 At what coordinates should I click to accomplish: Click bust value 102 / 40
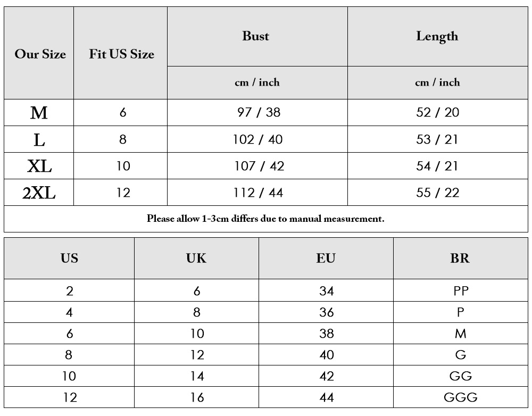257,139
